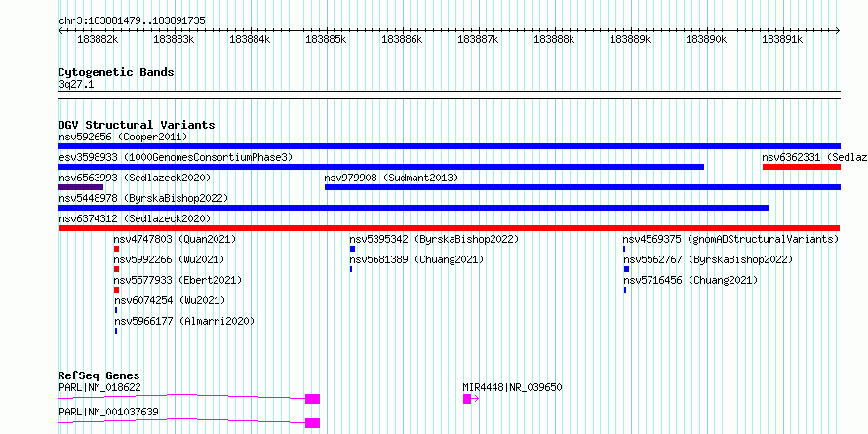Click the PARL|NM_001037639 gene label

tap(108, 412)
